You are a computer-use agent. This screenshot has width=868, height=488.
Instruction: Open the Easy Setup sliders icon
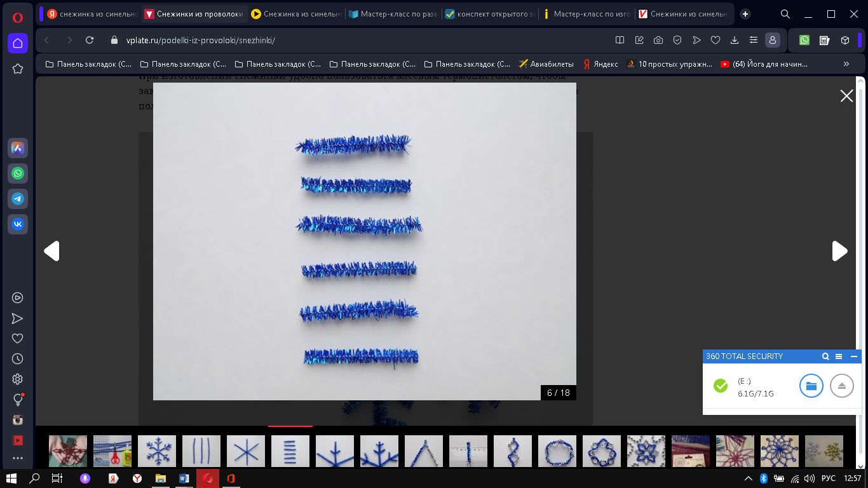click(754, 40)
